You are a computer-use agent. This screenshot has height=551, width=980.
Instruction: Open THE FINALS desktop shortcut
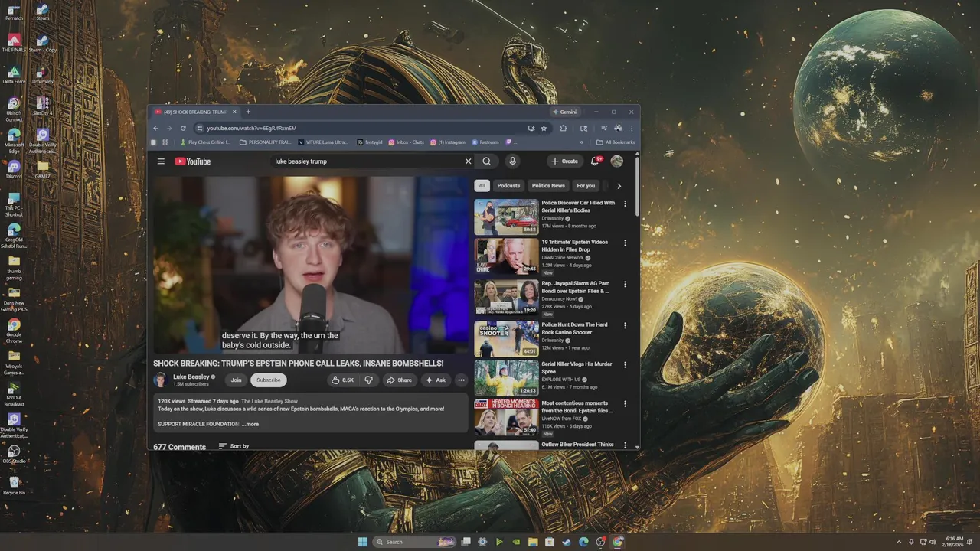(x=14, y=43)
